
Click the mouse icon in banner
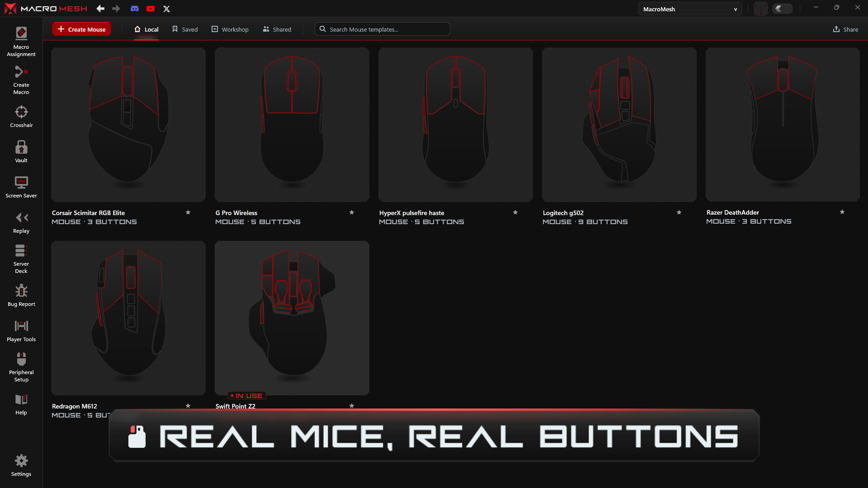point(137,436)
